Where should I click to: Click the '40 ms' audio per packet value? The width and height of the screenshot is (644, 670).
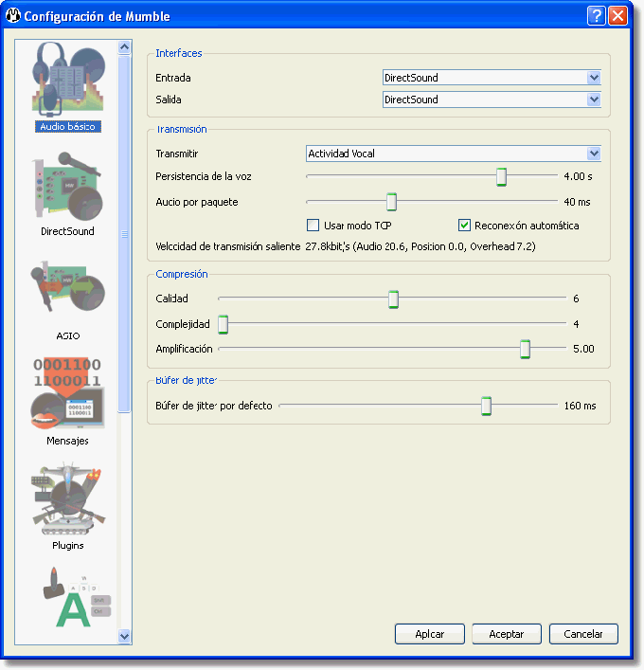pos(577,202)
